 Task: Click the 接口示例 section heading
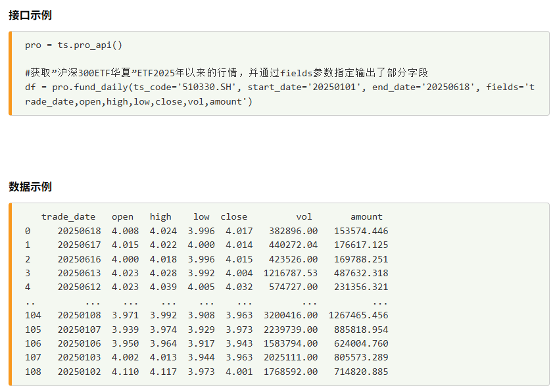point(30,16)
